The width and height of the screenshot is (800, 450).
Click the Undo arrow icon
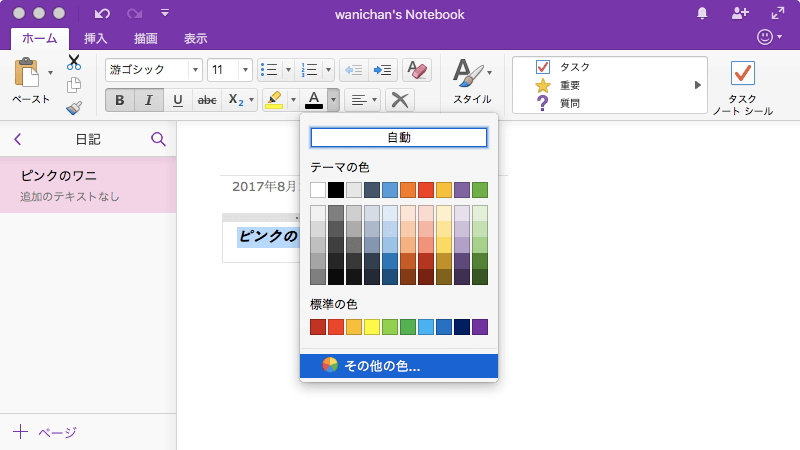[102, 14]
